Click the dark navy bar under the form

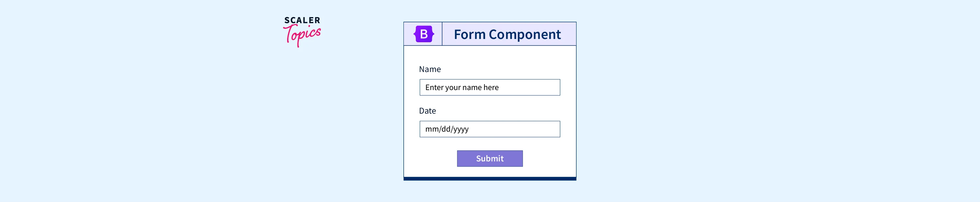[490, 178]
